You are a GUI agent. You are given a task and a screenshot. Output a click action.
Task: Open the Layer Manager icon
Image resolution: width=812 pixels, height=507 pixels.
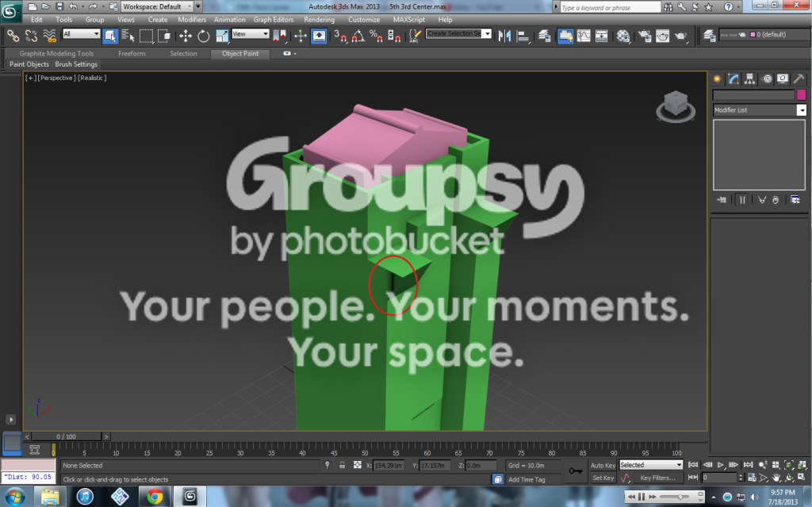544,36
